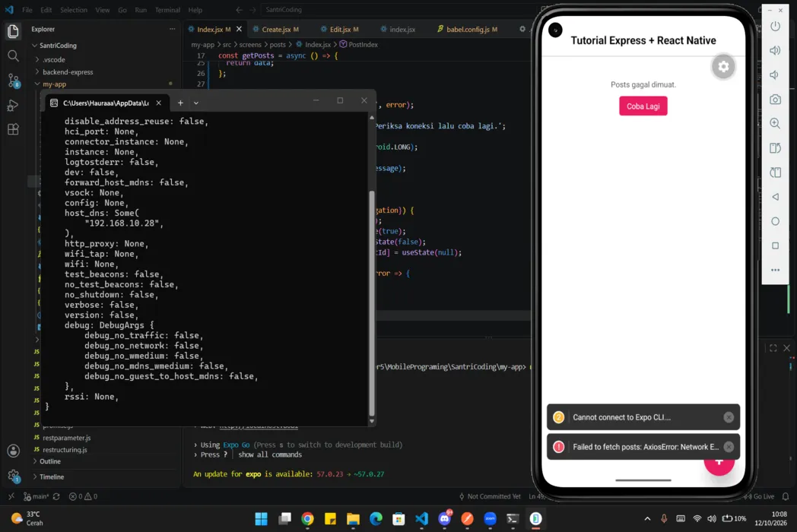Screen dimensions: 797x532
Task: Lower the emulator volume
Action: coord(775,74)
